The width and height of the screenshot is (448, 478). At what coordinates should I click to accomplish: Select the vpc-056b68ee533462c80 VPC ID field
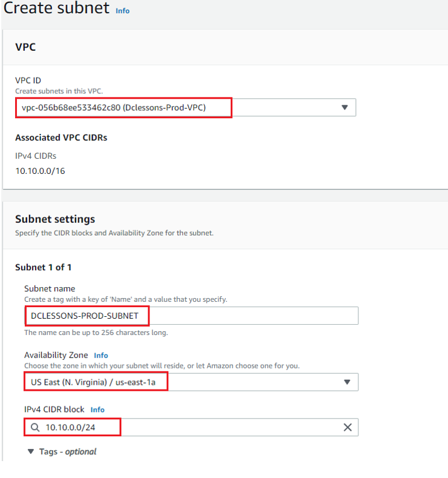tap(185, 107)
